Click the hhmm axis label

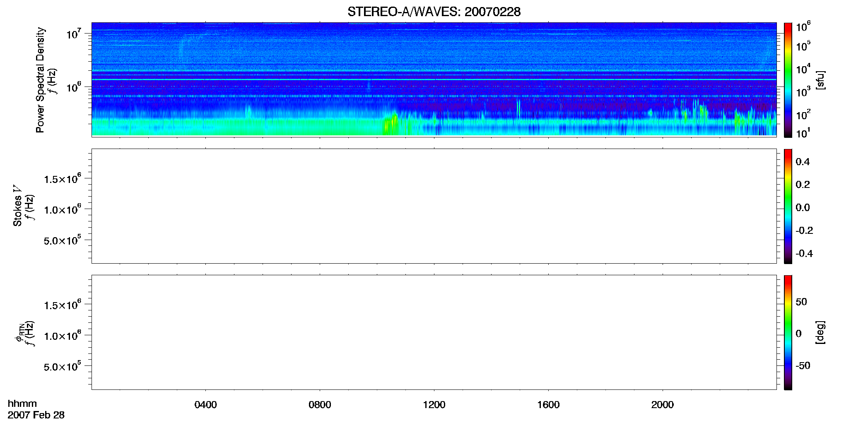pyautogui.click(x=22, y=404)
